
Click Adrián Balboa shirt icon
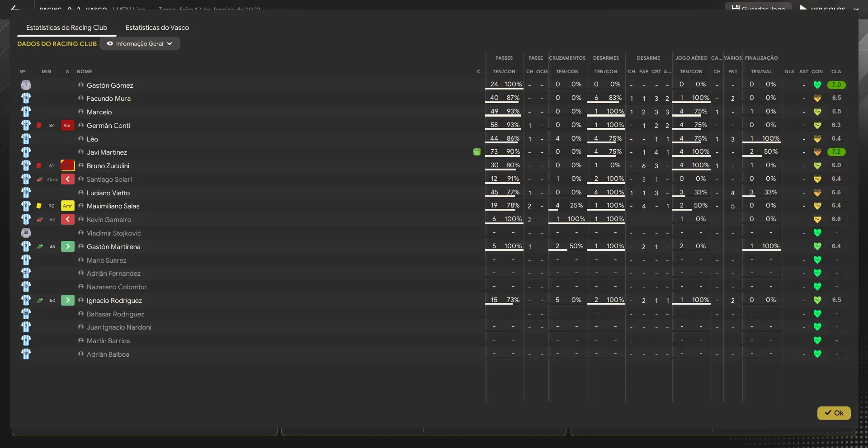click(26, 354)
